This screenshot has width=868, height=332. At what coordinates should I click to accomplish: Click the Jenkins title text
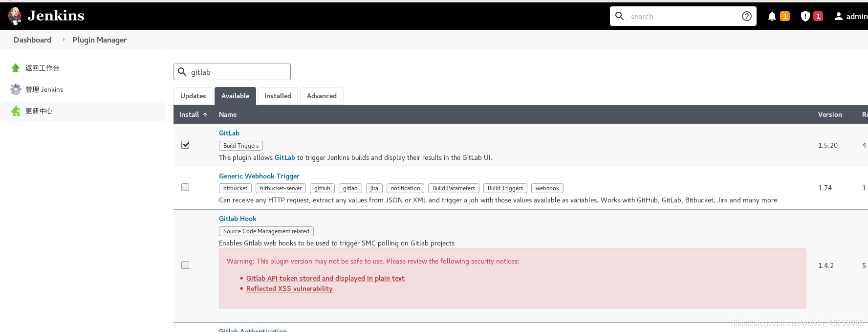point(56,16)
